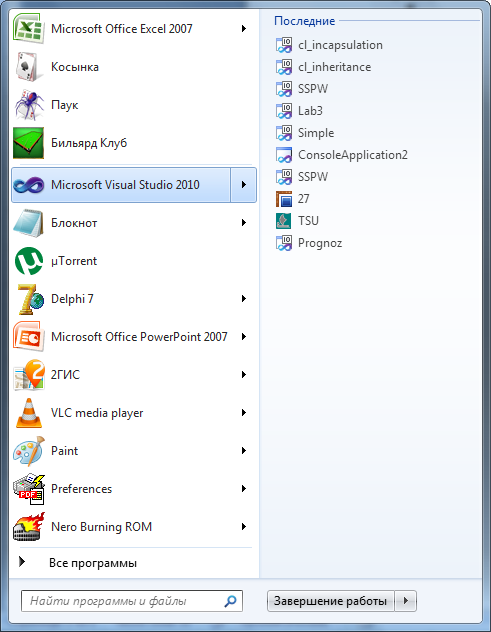Expand VLC media player jump list arrow

[243, 413]
